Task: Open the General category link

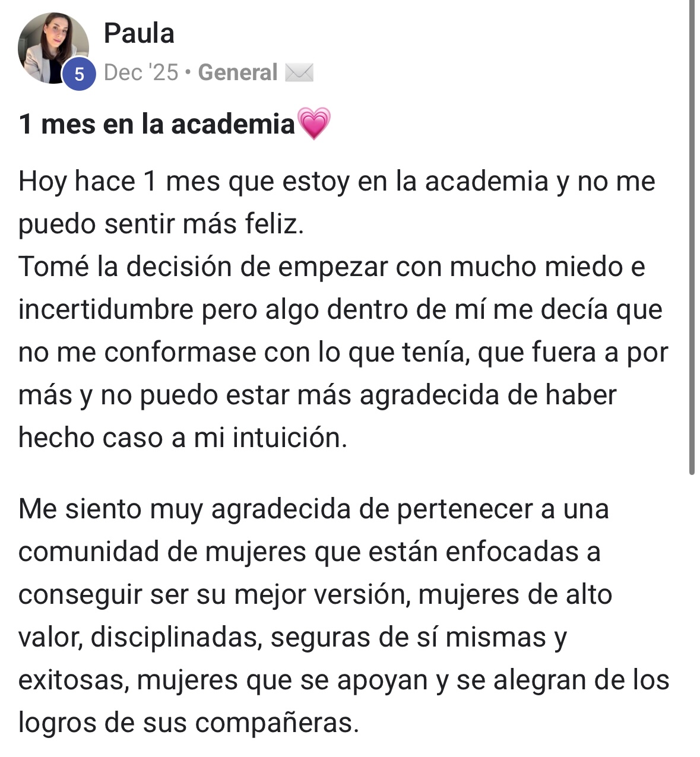Action: (237, 72)
